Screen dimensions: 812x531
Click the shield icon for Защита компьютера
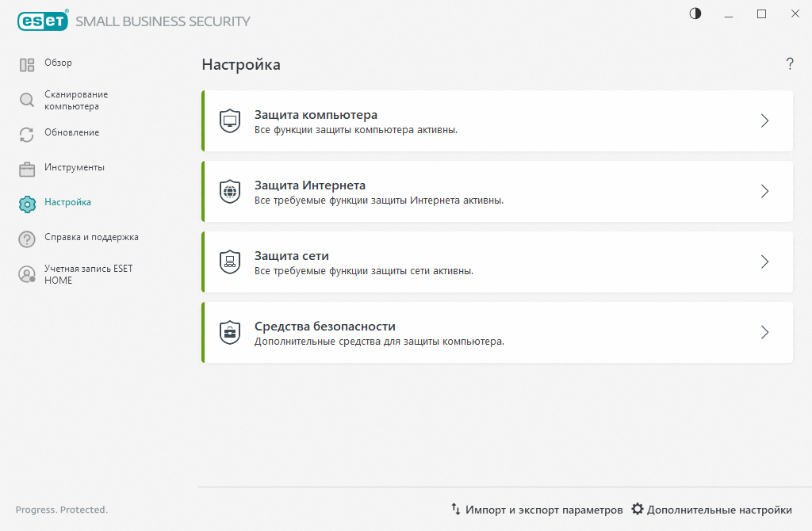[x=229, y=120]
